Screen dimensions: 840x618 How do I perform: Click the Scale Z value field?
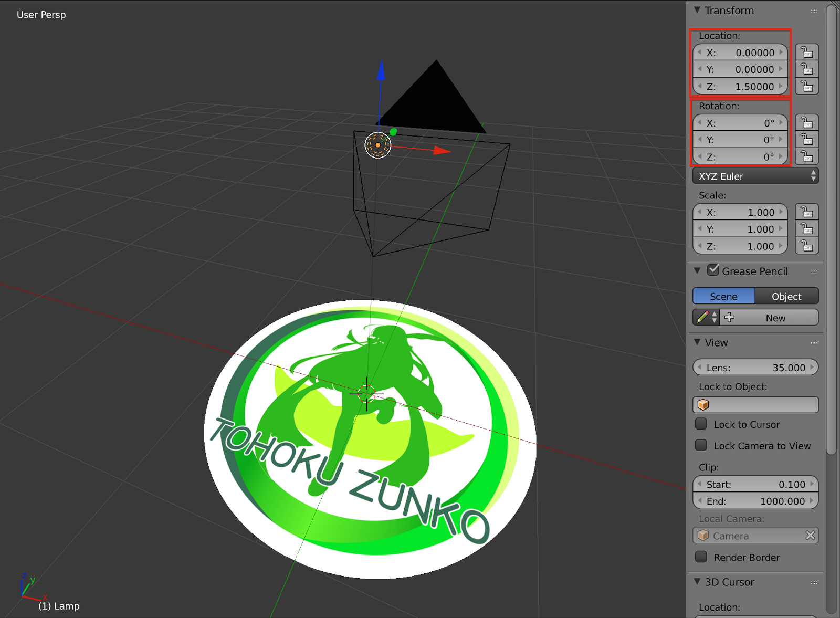(x=740, y=246)
